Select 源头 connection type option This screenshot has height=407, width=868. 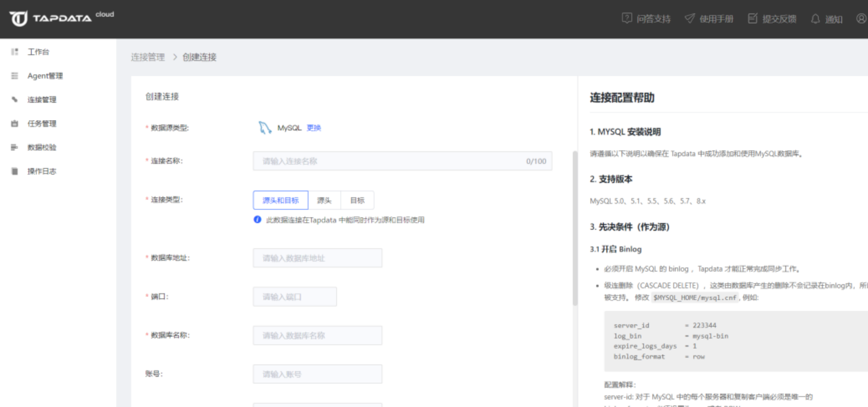(324, 200)
